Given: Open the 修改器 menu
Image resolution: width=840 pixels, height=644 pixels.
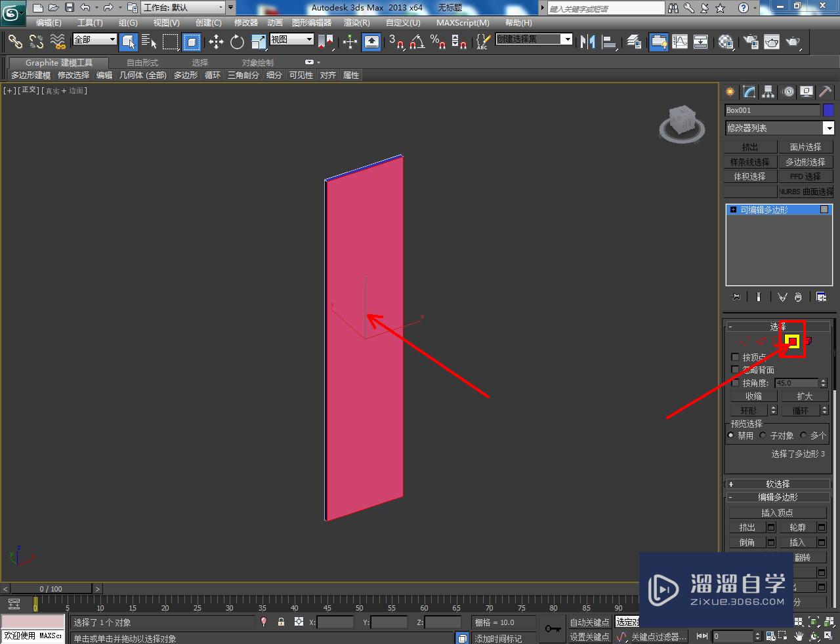Looking at the screenshot, I should click(246, 23).
